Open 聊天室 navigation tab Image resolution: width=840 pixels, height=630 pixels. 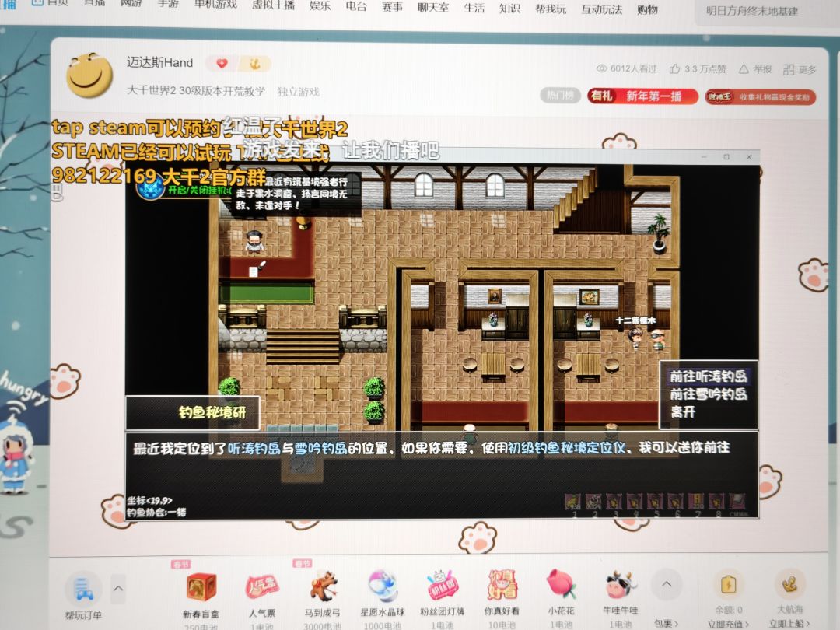[433, 8]
